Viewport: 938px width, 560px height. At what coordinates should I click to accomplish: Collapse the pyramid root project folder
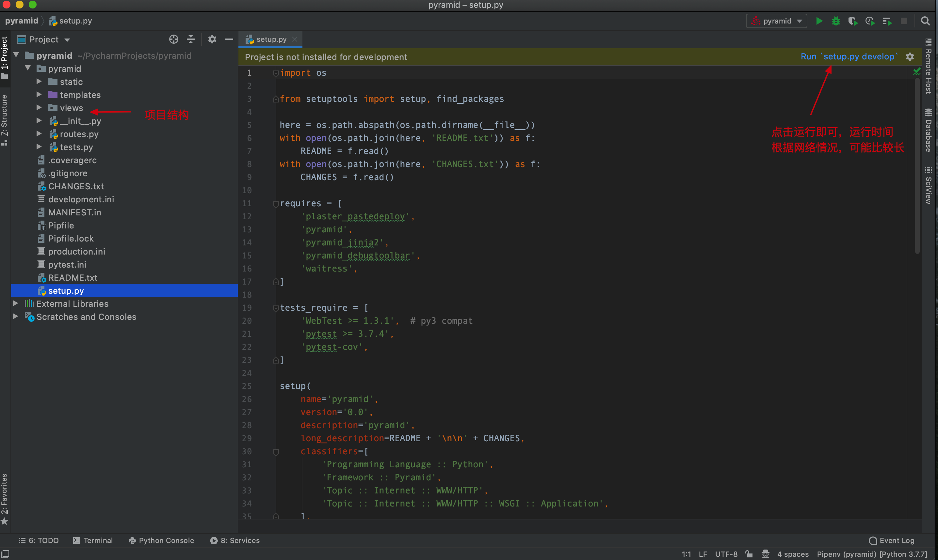click(x=16, y=55)
